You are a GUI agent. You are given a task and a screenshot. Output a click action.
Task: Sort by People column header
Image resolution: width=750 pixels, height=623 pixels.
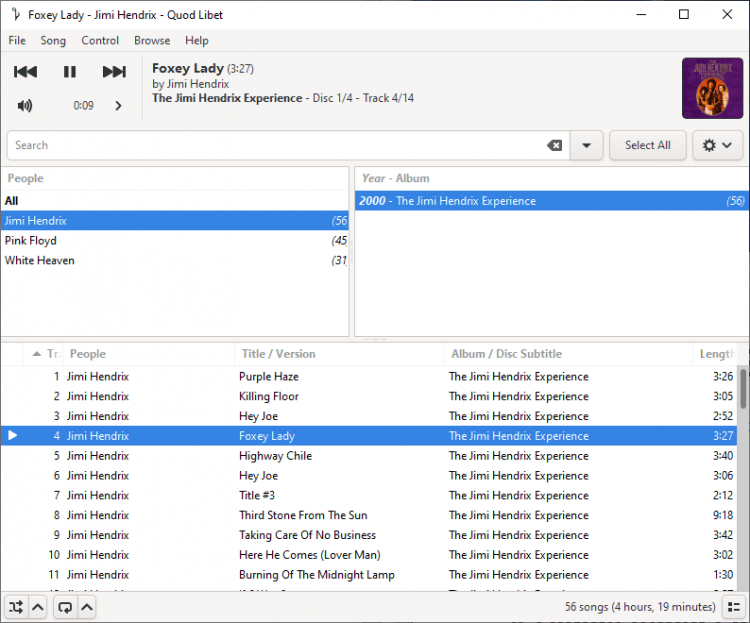point(149,354)
